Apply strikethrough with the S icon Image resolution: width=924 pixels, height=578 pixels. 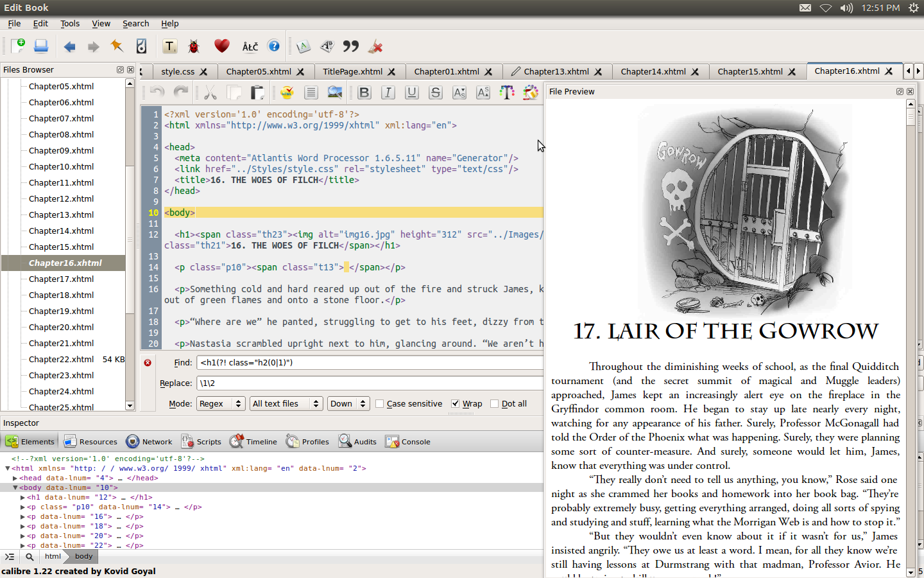pyautogui.click(x=435, y=92)
